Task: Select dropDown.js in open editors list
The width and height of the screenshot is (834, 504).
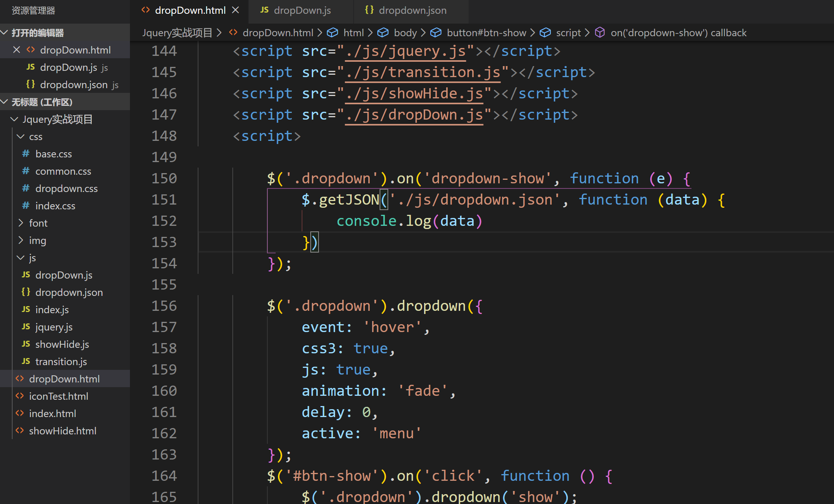Action: [x=65, y=67]
